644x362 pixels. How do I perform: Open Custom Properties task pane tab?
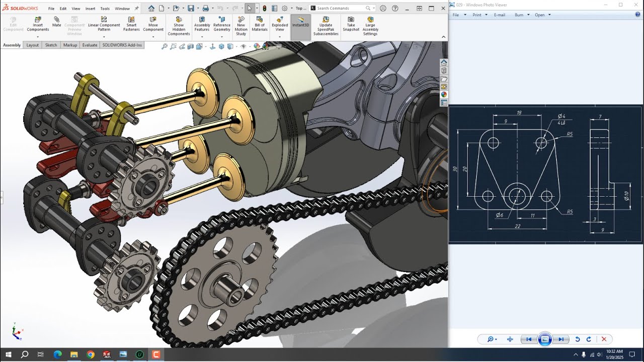[444, 103]
